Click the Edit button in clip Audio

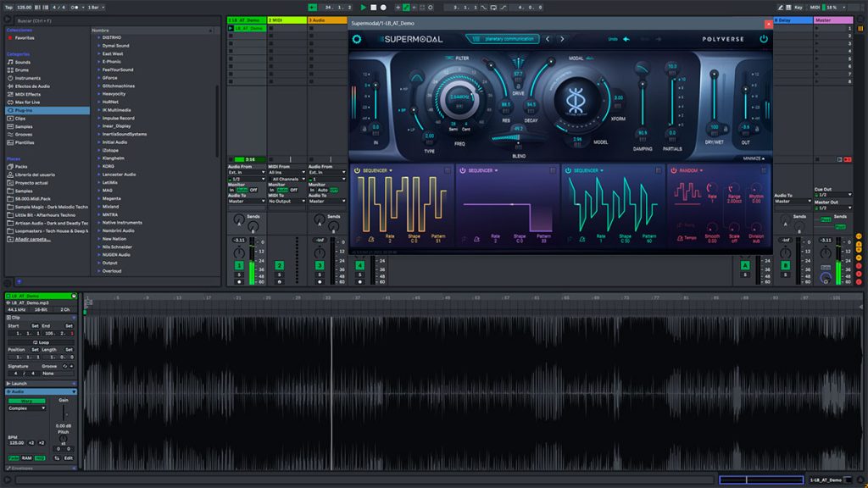[68, 458]
